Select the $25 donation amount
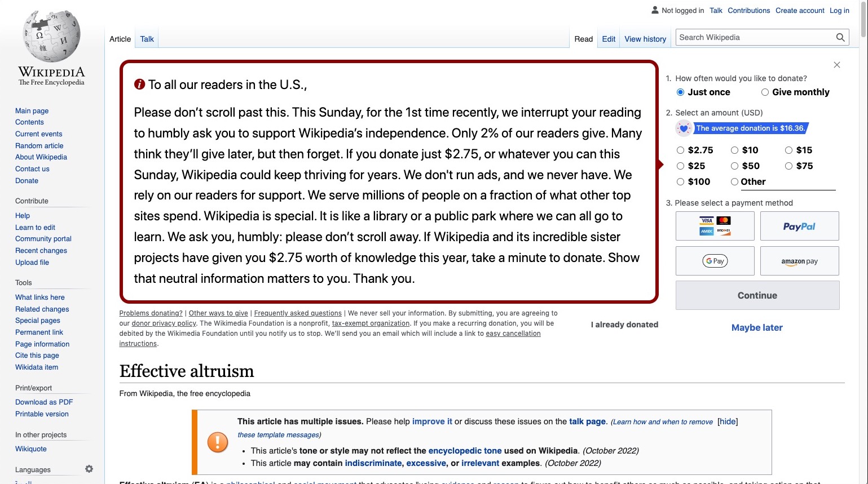The width and height of the screenshot is (868, 484). click(680, 166)
